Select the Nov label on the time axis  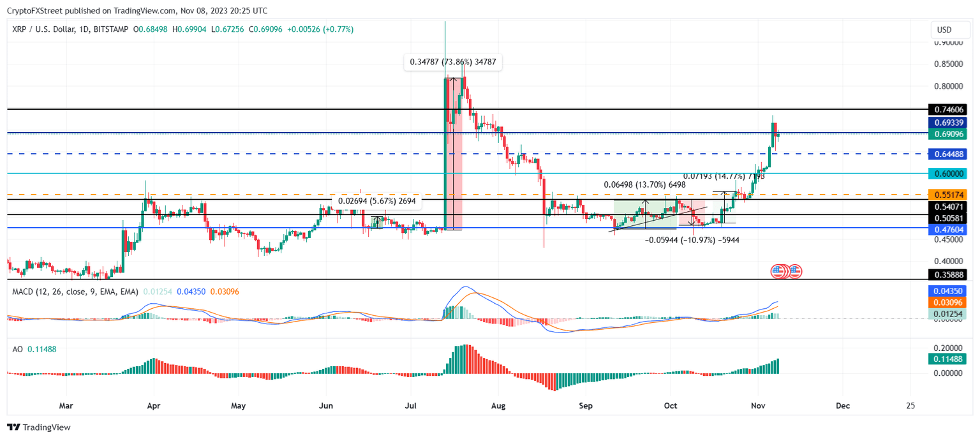coord(759,405)
